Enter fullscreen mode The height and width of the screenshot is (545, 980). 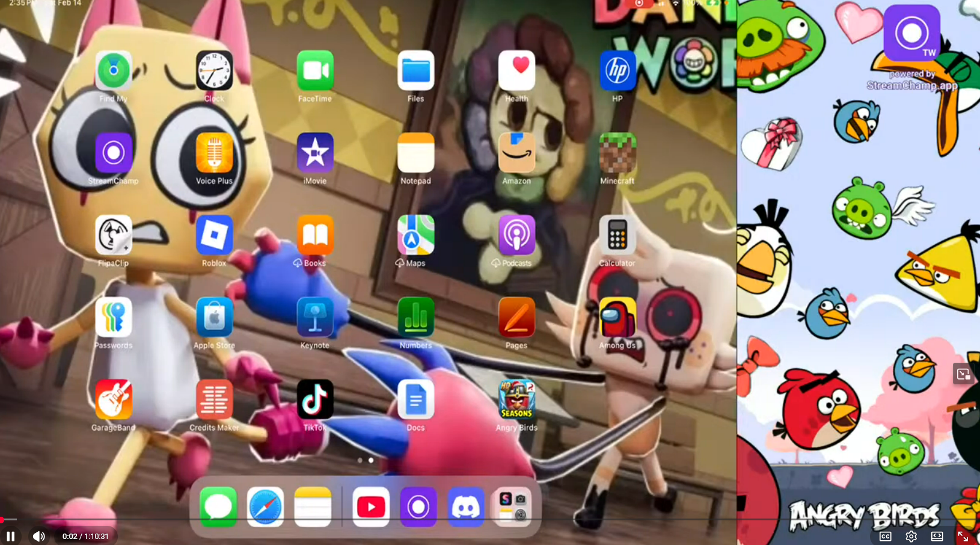(963, 536)
